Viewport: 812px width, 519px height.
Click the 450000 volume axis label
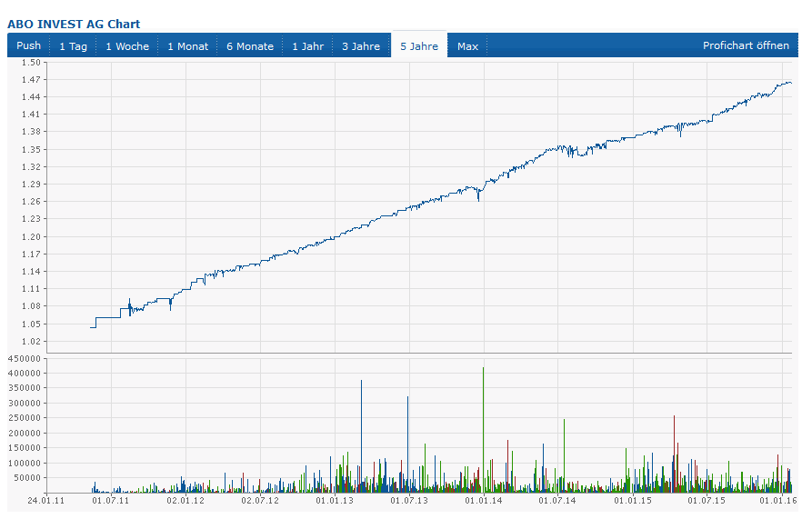(25, 359)
